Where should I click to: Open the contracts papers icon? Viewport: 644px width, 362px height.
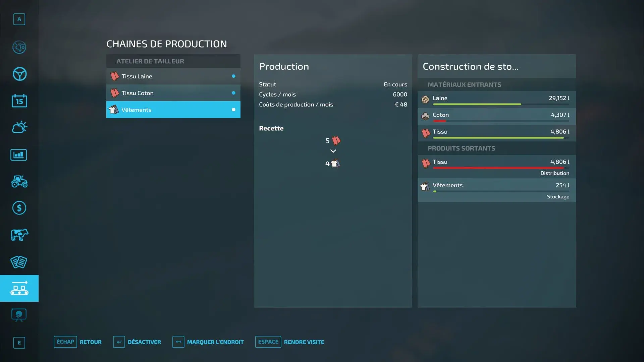[19, 262]
